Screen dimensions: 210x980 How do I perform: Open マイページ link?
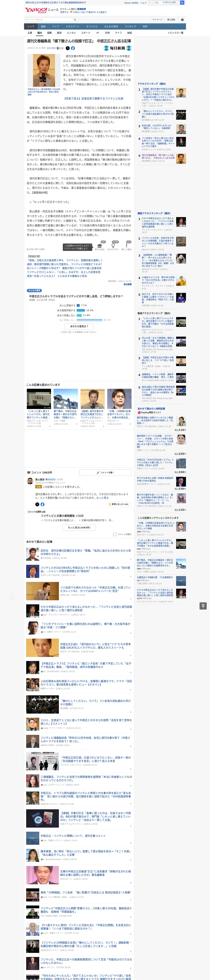click(x=157, y=20)
